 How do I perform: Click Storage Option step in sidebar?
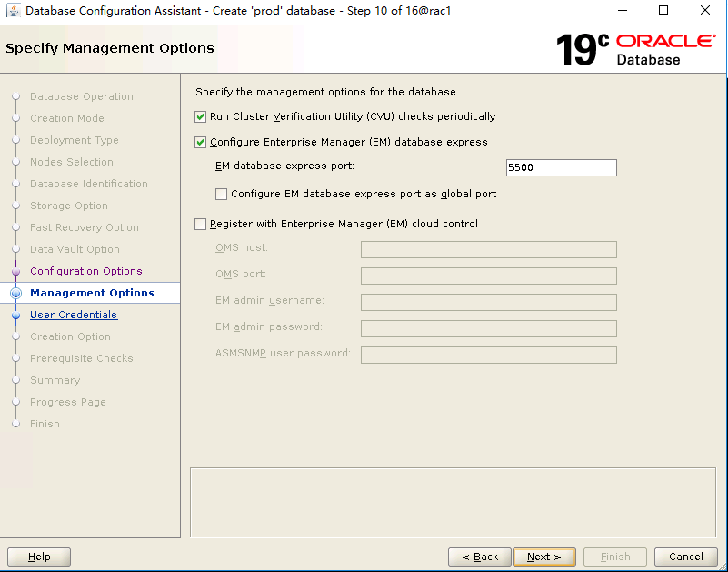pos(69,206)
